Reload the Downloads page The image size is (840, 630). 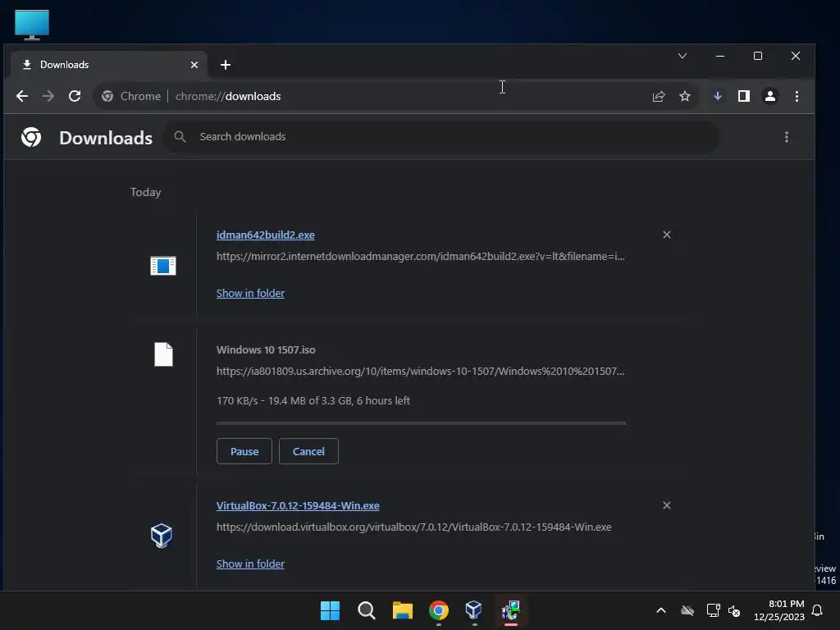click(75, 97)
